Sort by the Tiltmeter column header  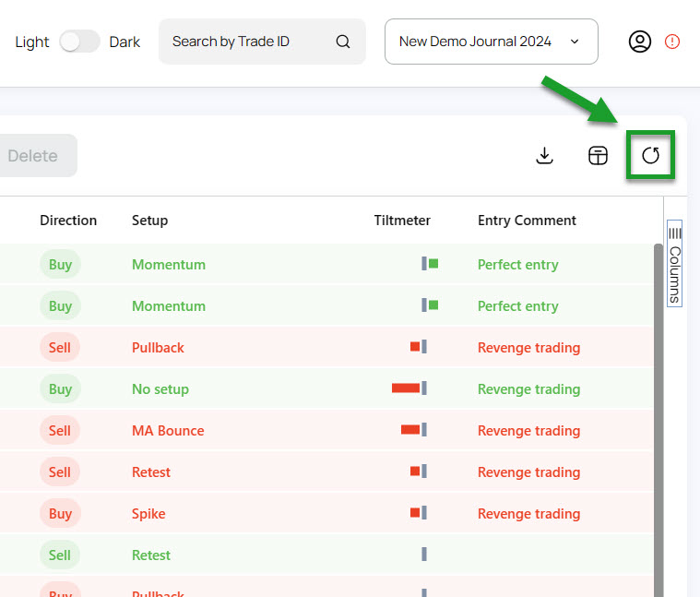point(402,221)
